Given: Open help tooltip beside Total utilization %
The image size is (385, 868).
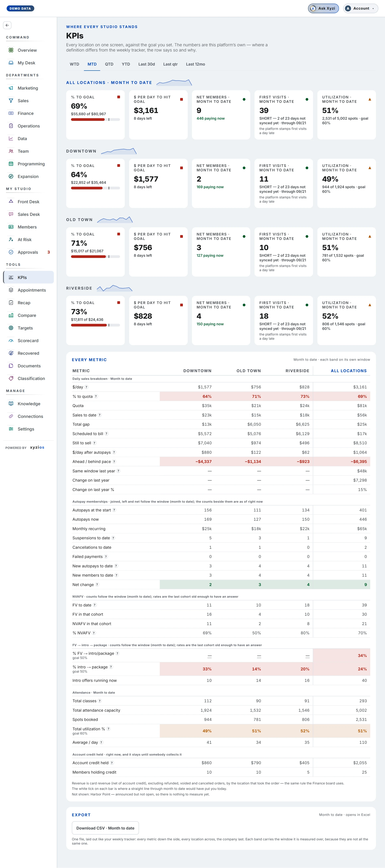Looking at the screenshot, I should pos(108,729).
